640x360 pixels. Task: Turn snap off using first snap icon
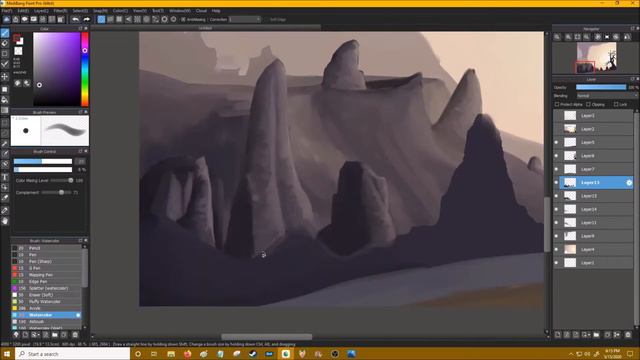pyautogui.click(x=101, y=19)
